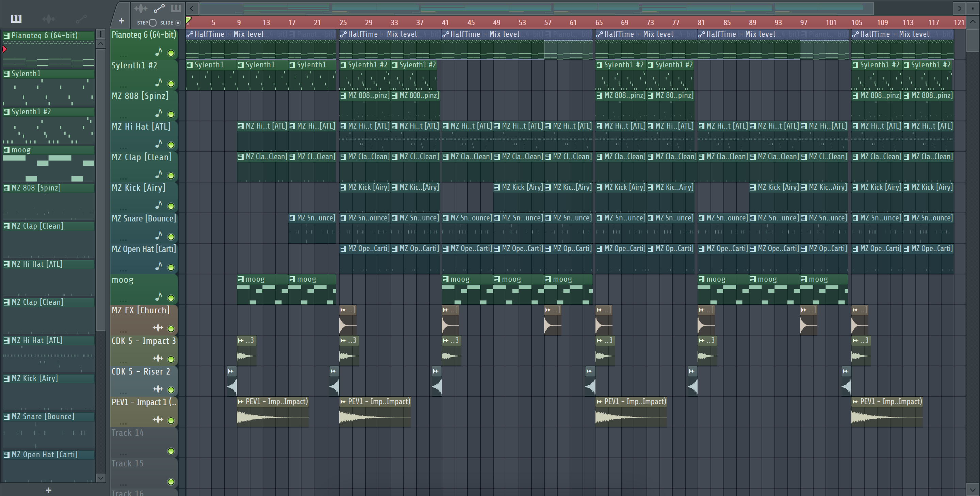This screenshot has height=496, width=980.
Task: Click the first MZ FX Church audio clip
Action: tap(348, 320)
